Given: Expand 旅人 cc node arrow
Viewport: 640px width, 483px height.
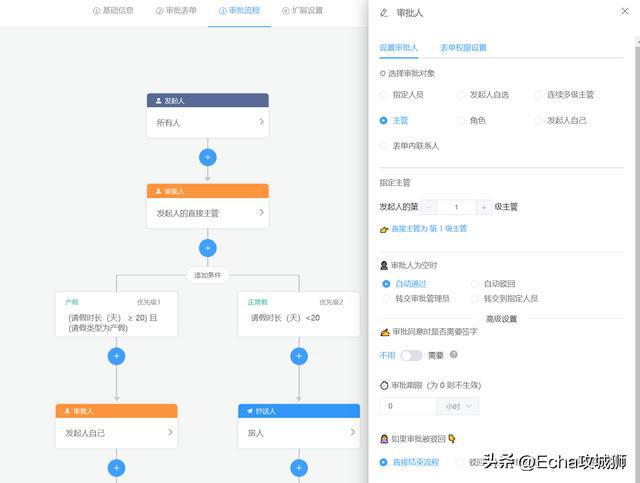Looking at the screenshot, I should [x=353, y=432].
